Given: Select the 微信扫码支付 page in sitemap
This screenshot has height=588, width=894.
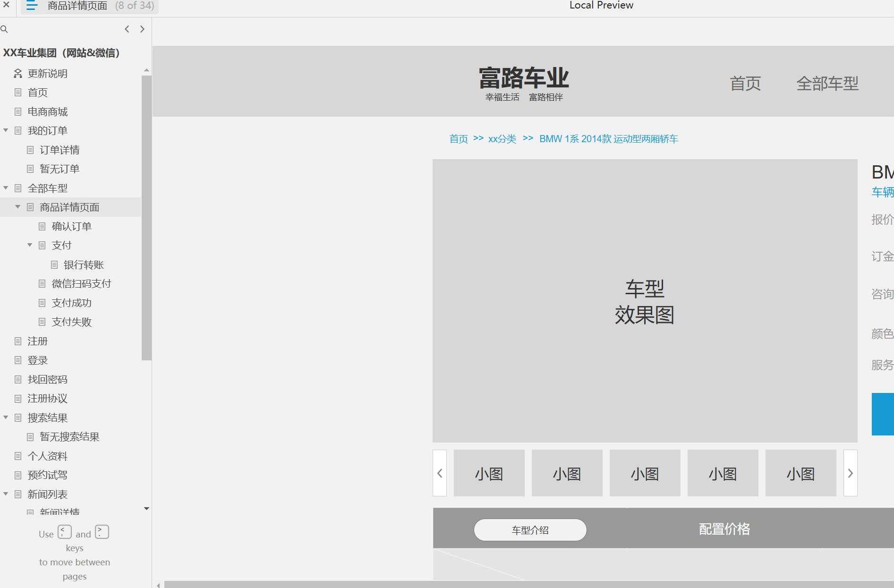Looking at the screenshot, I should point(81,283).
